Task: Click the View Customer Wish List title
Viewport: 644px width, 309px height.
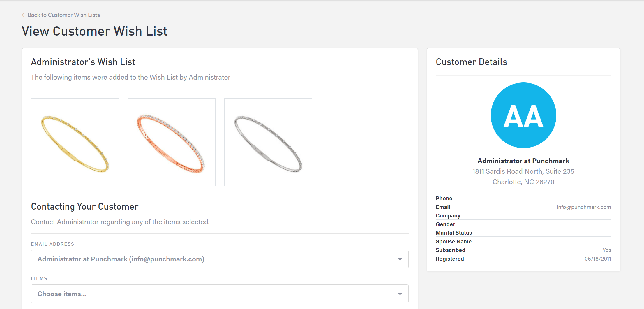Action: tap(94, 31)
